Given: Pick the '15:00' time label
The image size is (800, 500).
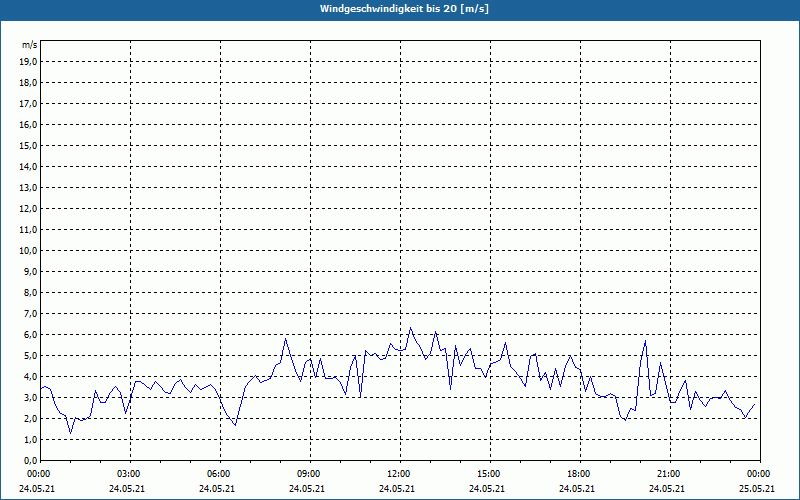Looking at the screenshot, I should [x=489, y=474].
